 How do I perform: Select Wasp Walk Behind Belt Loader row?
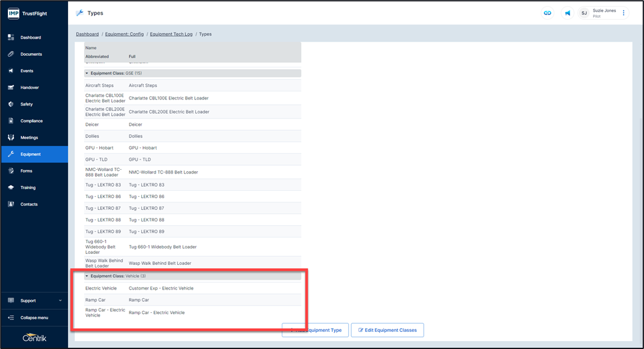(x=193, y=263)
